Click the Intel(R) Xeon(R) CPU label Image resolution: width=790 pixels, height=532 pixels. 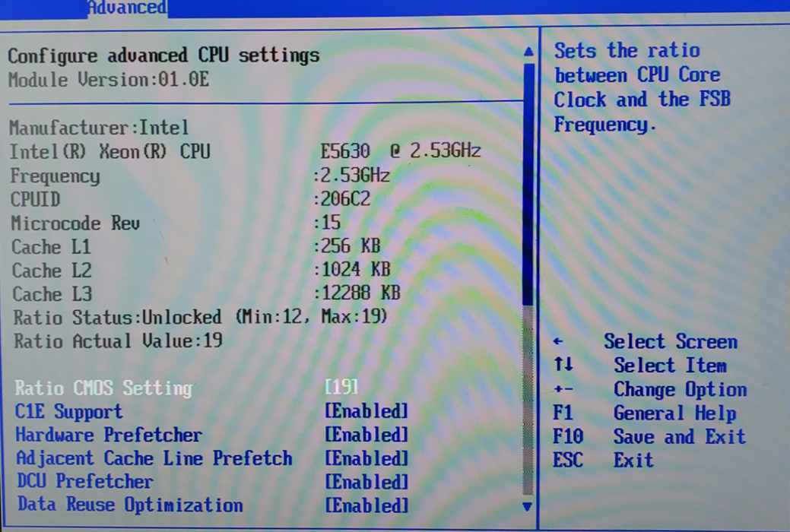(109, 152)
